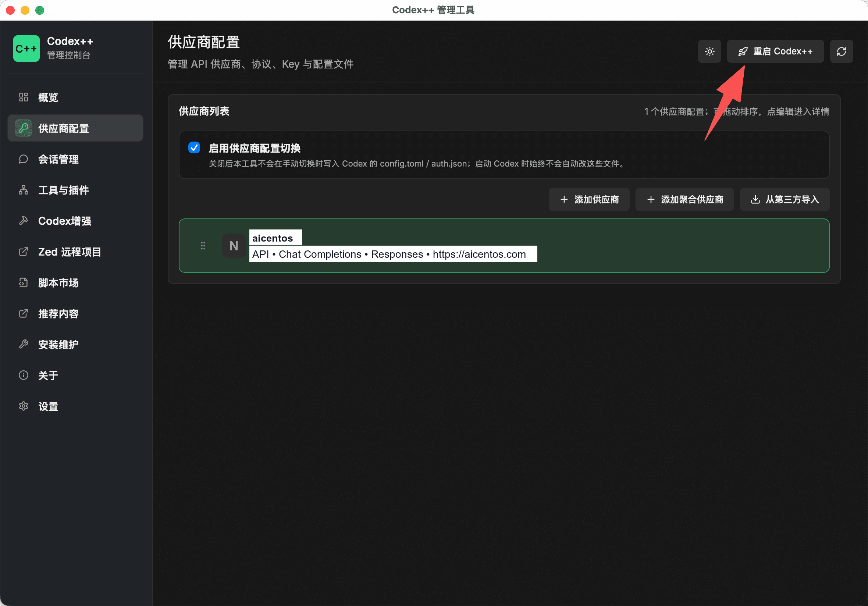Click the 安装维护 wrench icon

[24, 345]
